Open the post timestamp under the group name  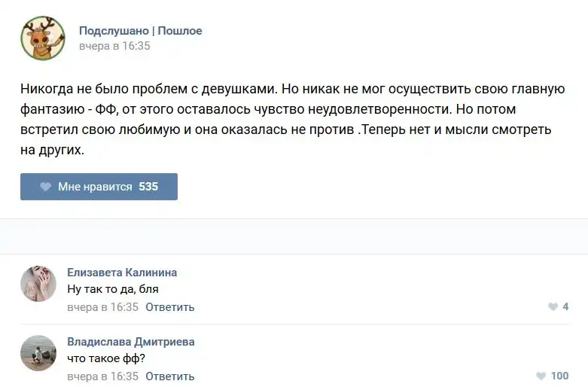114,46
